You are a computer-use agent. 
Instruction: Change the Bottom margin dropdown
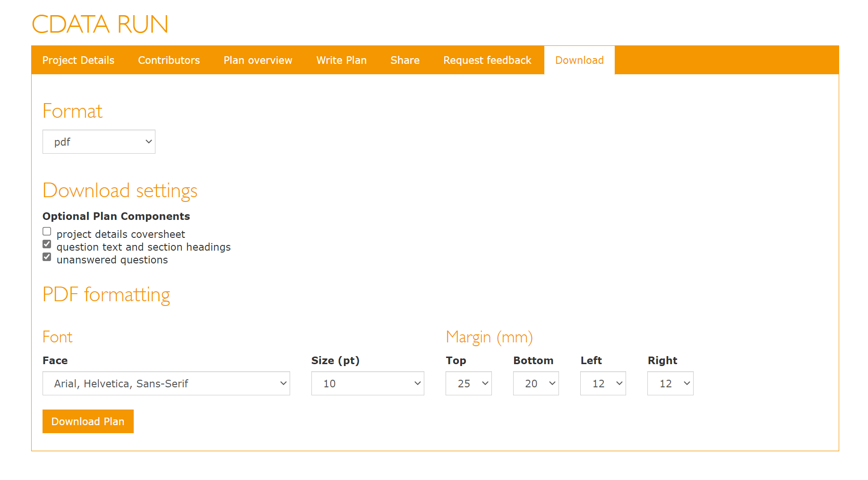(x=536, y=384)
